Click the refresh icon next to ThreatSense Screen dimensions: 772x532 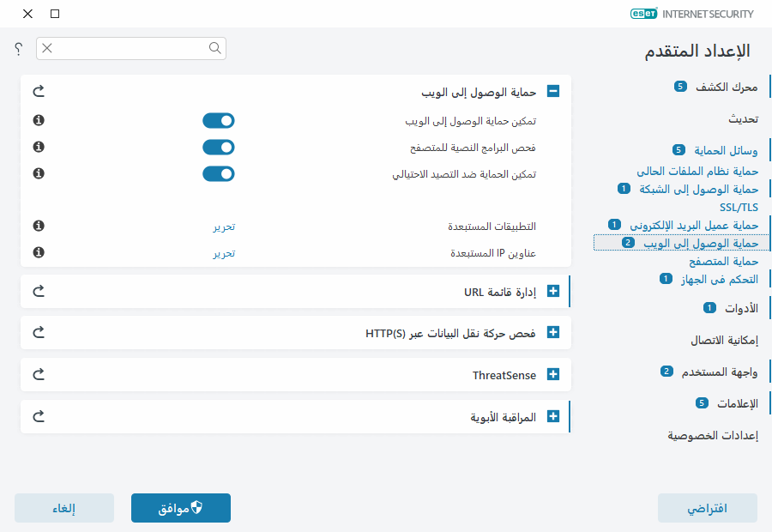[x=38, y=374]
